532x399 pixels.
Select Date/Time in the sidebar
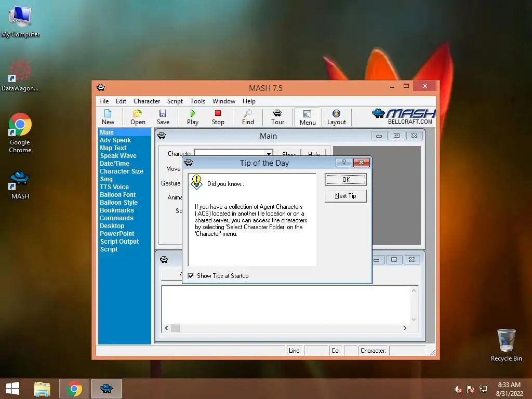point(114,164)
